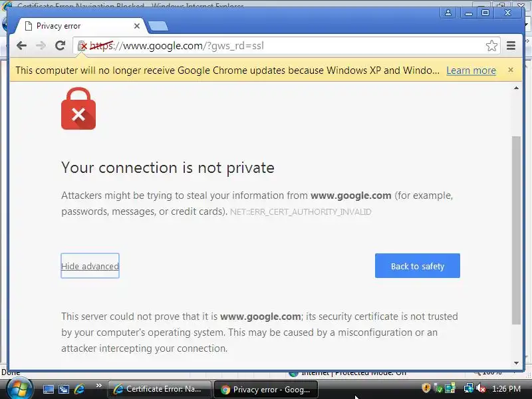Image resolution: width=532 pixels, height=399 pixels.
Task: Click the Hide advanced link
Action: (x=90, y=266)
